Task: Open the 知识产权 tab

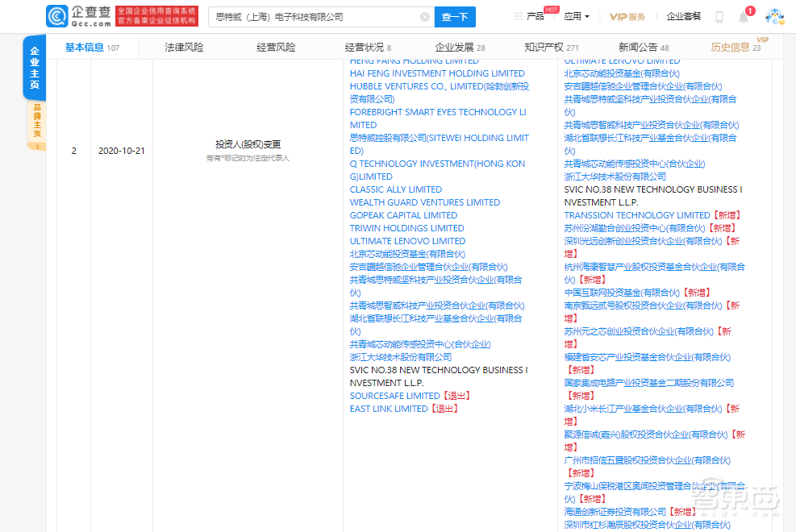Action: pyautogui.click(x=549, y=48)
